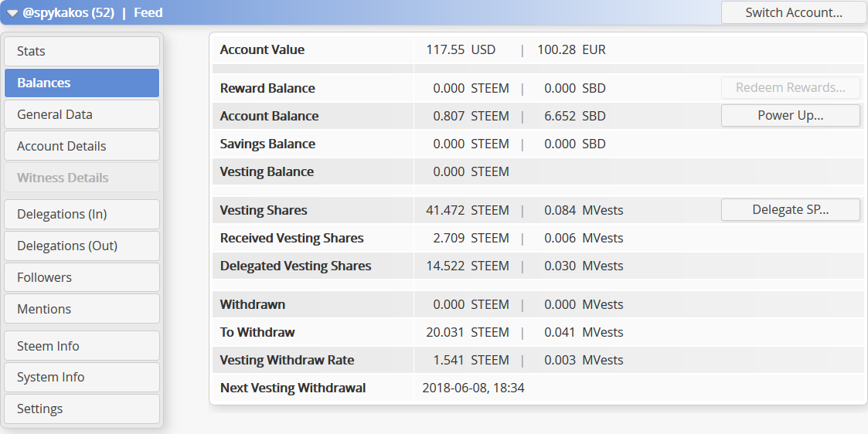Click the @spykakos (52) account name
Screen dimensions: 868x434
click(68, 12)
